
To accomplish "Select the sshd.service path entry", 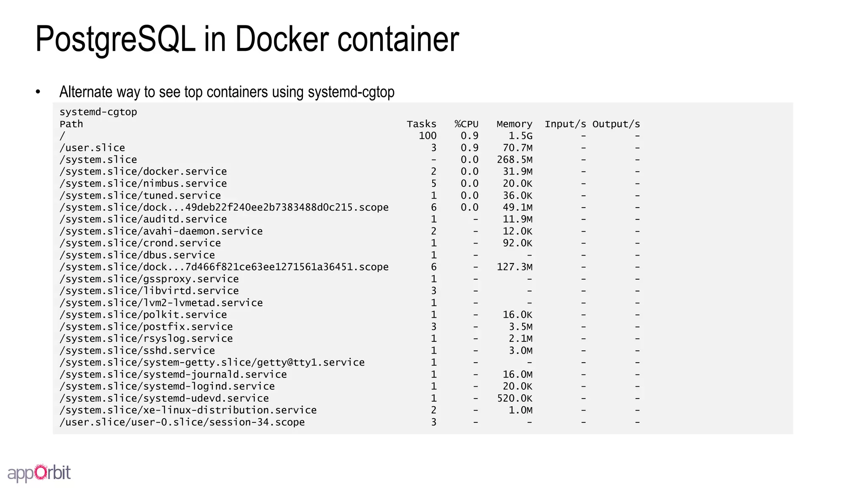I will point(137,351).
